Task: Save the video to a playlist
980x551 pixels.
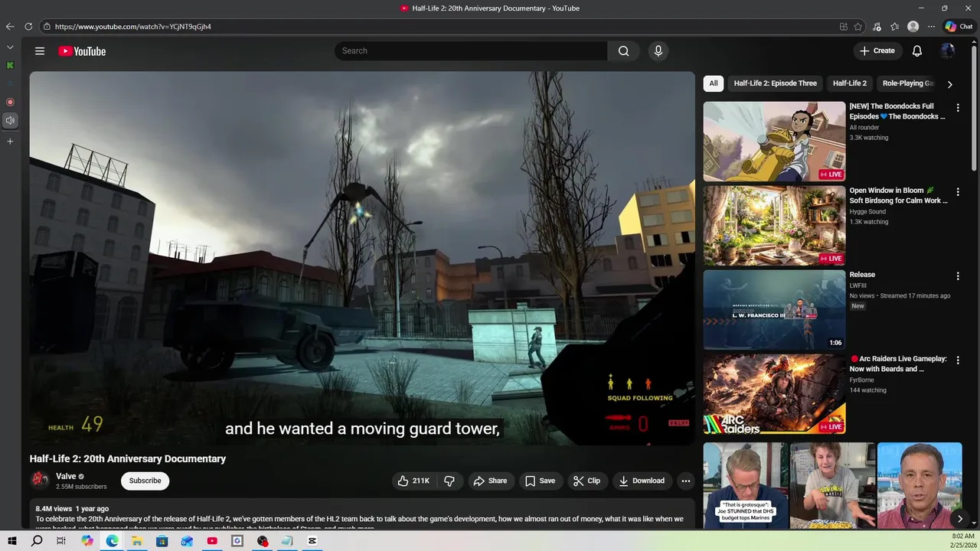Action: click(540, 481)
